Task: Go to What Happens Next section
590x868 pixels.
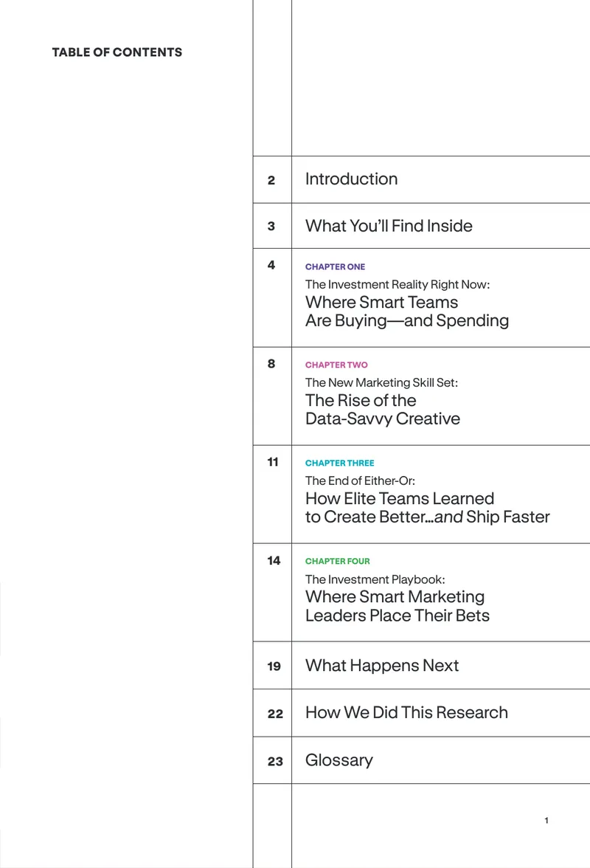Action: (x=382, y=666)
